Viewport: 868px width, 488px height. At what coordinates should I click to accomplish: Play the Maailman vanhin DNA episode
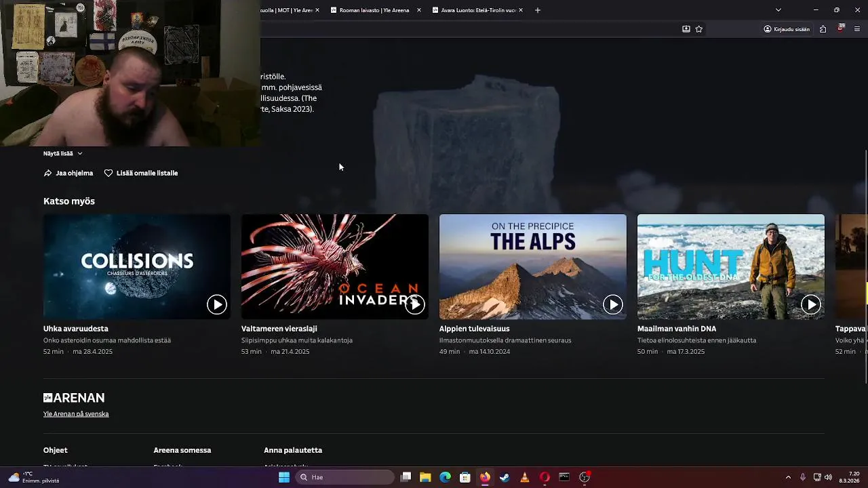(811, 305)
